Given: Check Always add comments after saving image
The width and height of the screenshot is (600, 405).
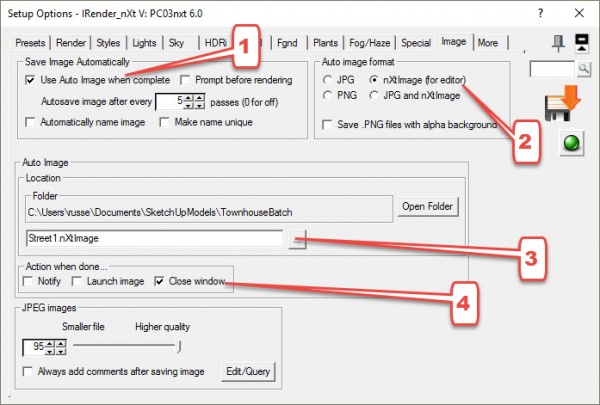Looking at the screenshot, I should coord(28,371).
